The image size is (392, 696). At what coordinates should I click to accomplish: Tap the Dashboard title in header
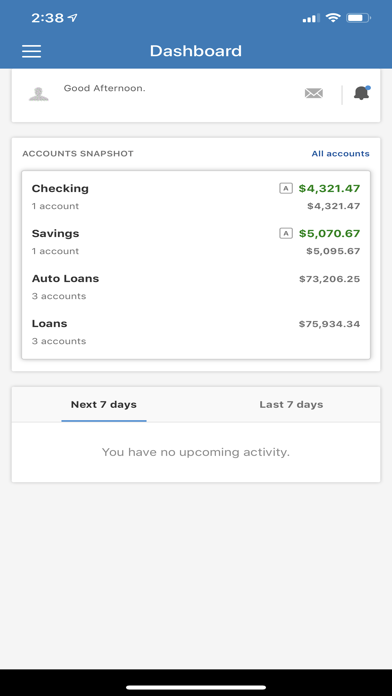(x=196, y=51)
